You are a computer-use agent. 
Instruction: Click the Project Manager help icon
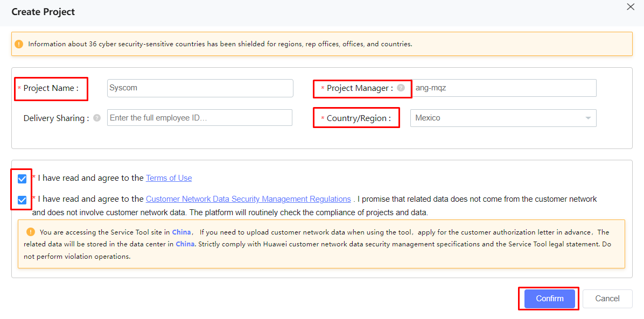(x=401, y=88)
